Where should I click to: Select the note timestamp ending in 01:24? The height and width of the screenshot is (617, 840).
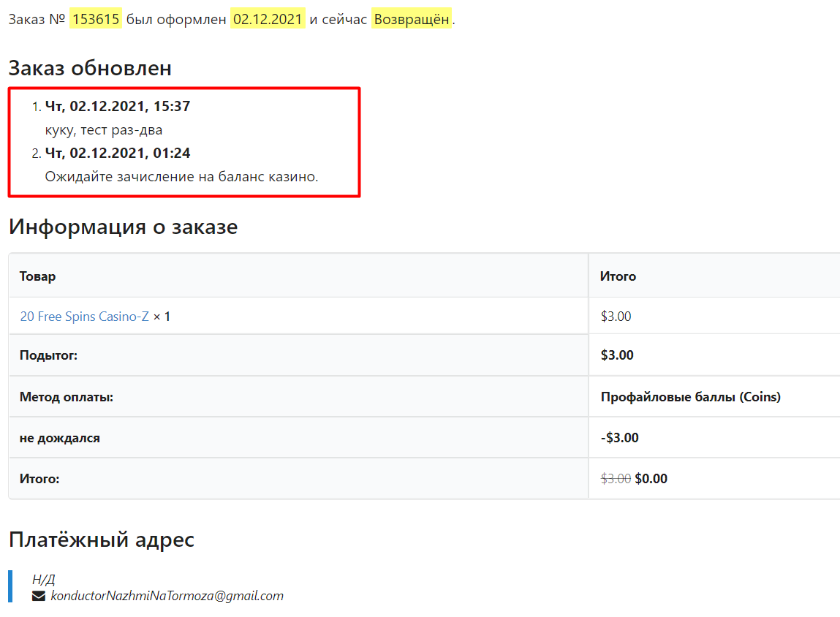(117, 154)
